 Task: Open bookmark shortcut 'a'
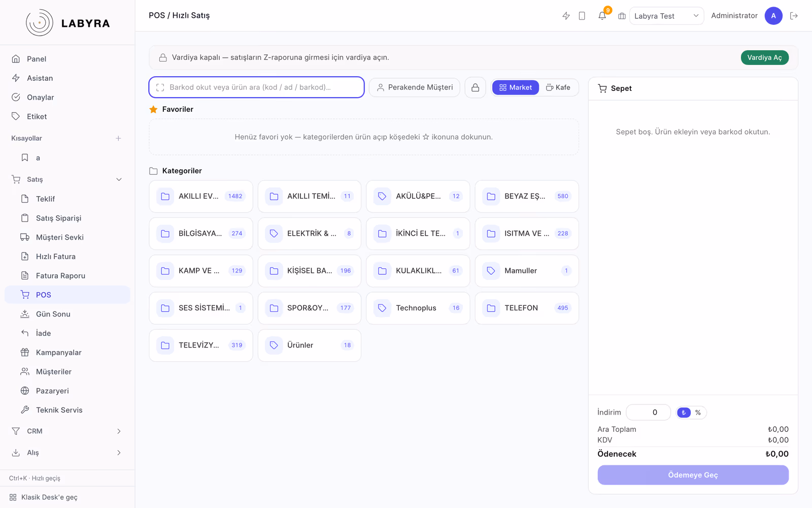67,158
